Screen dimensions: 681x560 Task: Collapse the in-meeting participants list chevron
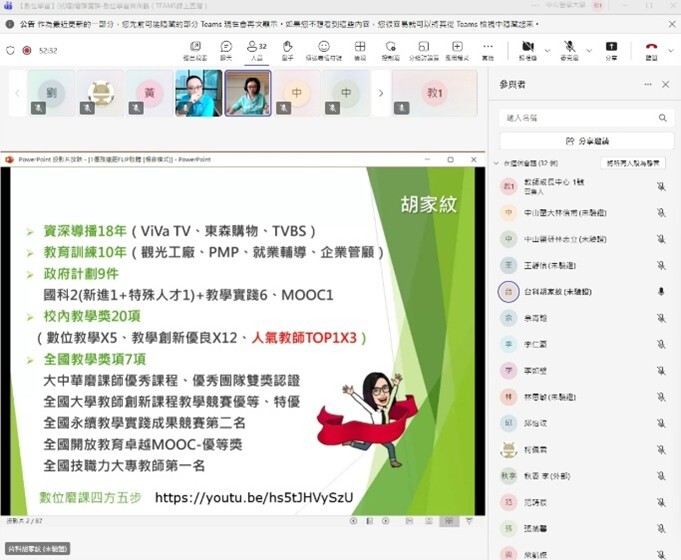pos(496,163)
